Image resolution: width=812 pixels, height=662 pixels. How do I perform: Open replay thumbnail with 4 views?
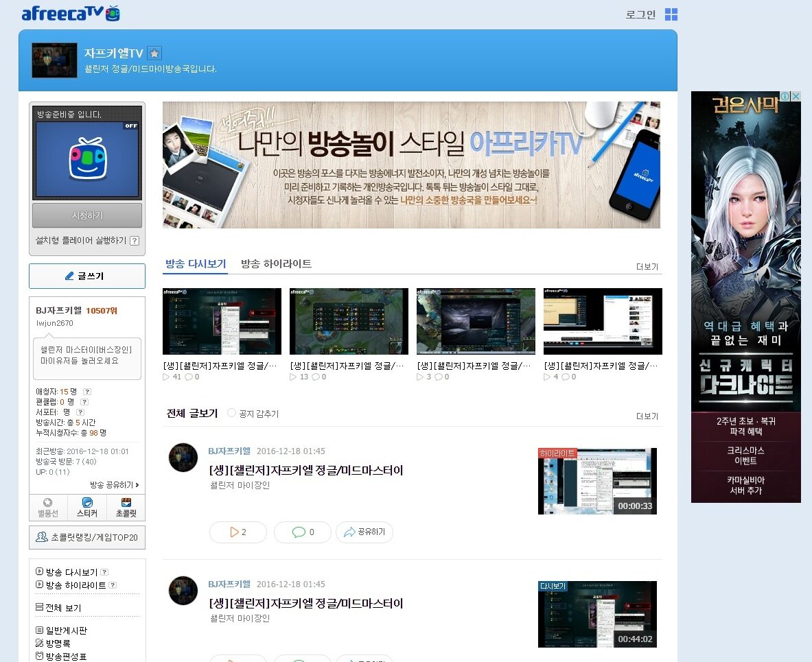point(602,322)
